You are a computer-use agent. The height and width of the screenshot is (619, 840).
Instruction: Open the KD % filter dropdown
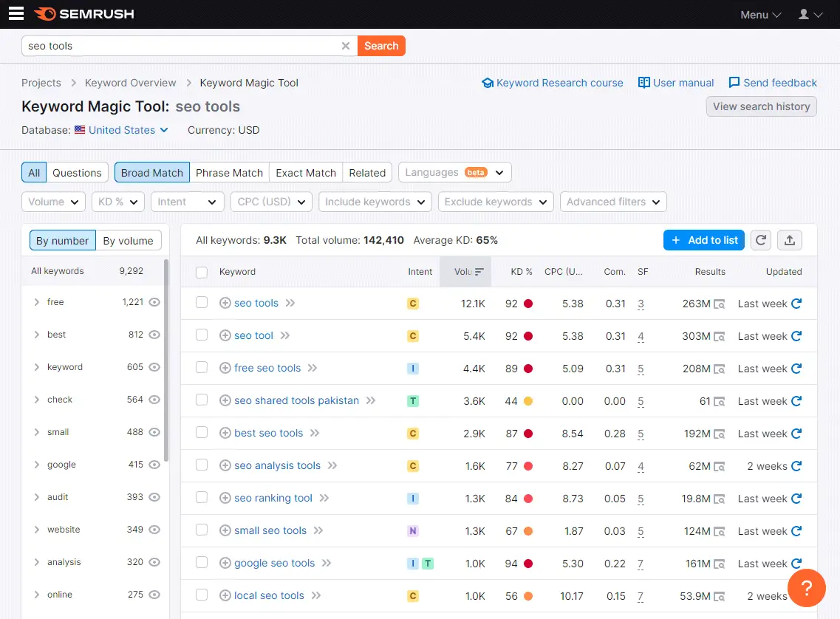(118, 202)
